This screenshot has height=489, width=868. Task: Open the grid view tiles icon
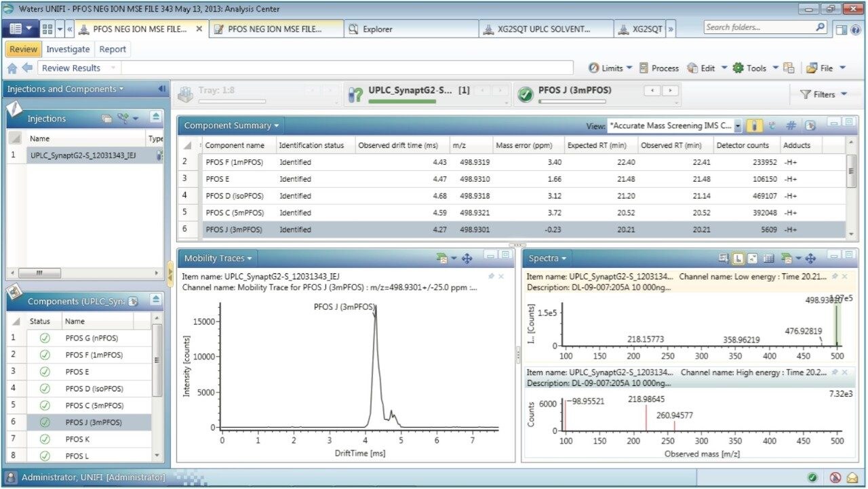[47, 29]
